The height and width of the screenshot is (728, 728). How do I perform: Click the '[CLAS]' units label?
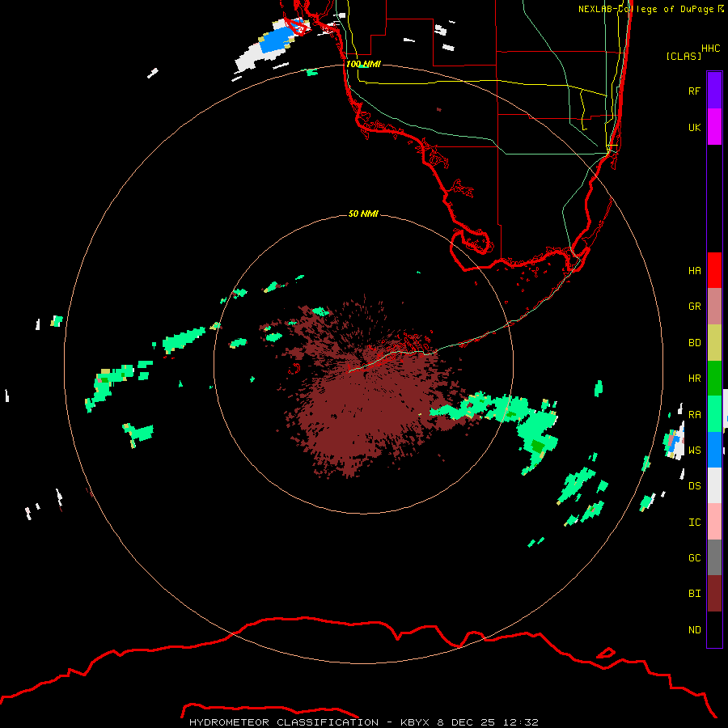click(684, 56)
